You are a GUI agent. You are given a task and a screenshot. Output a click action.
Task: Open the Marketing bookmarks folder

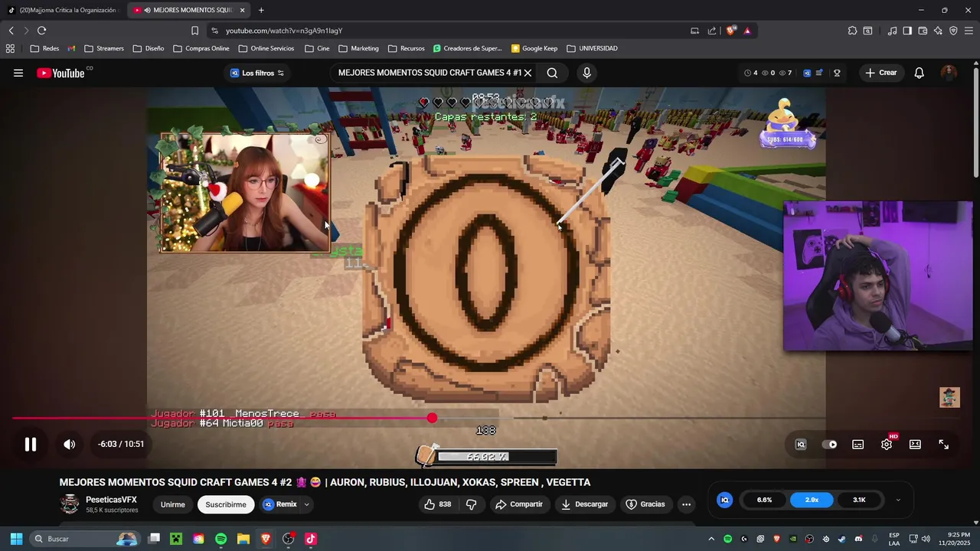(x=358, y=48)
